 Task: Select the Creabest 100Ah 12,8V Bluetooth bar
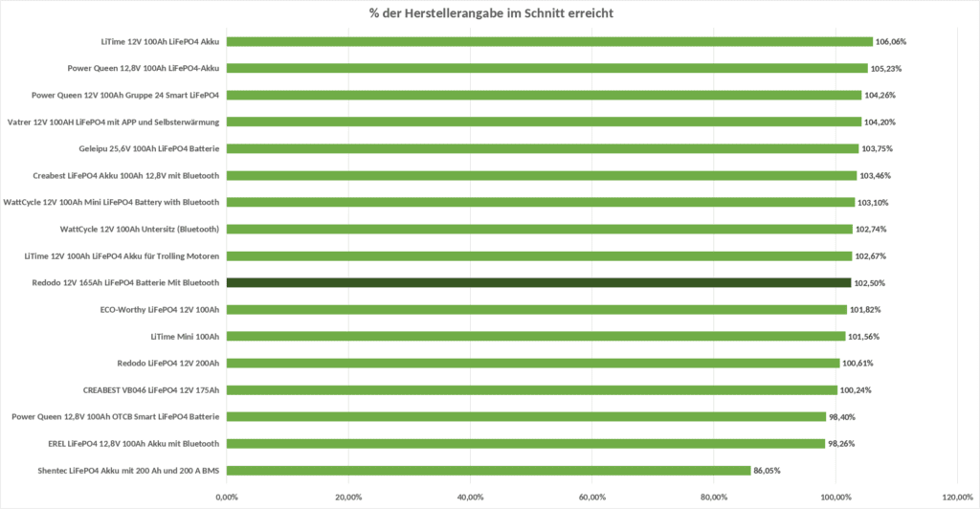[541, 175]
